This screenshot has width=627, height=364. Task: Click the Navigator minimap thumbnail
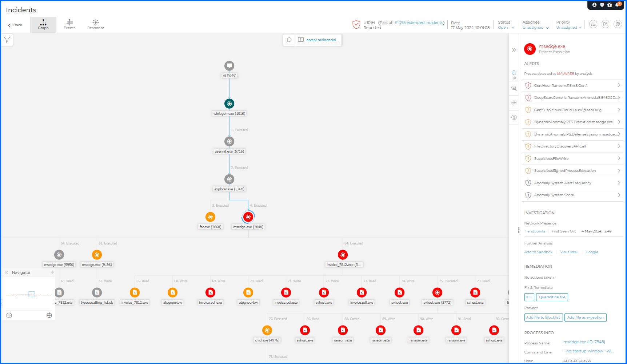point(28,294)
